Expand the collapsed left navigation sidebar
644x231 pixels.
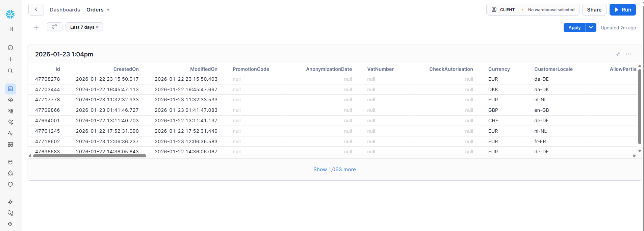(x=10, y=29)
